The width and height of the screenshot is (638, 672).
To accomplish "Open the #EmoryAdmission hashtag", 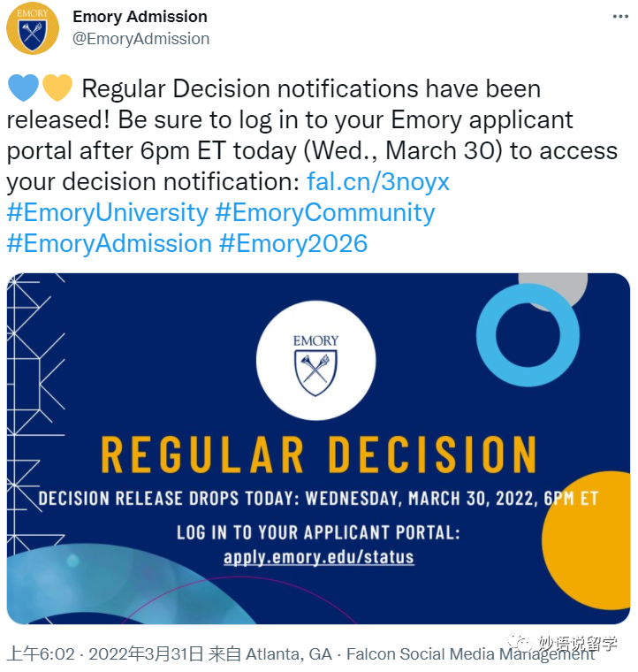I will point(110,243).
